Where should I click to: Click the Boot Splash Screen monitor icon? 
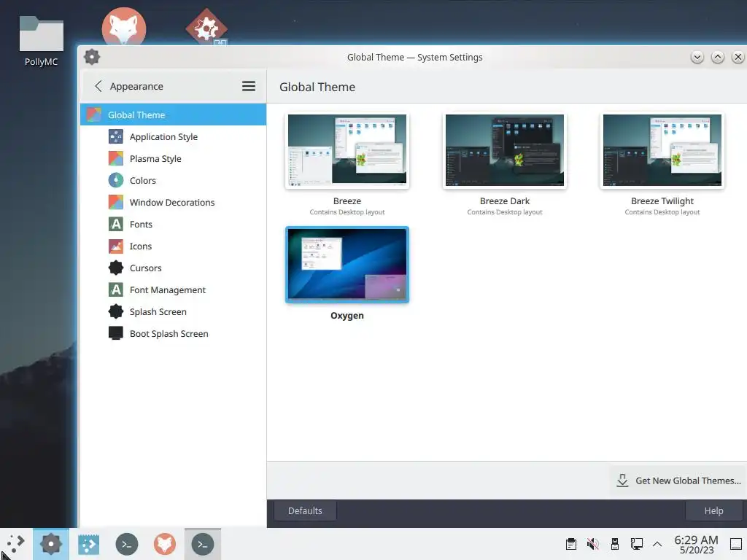[x=116, y=333]
